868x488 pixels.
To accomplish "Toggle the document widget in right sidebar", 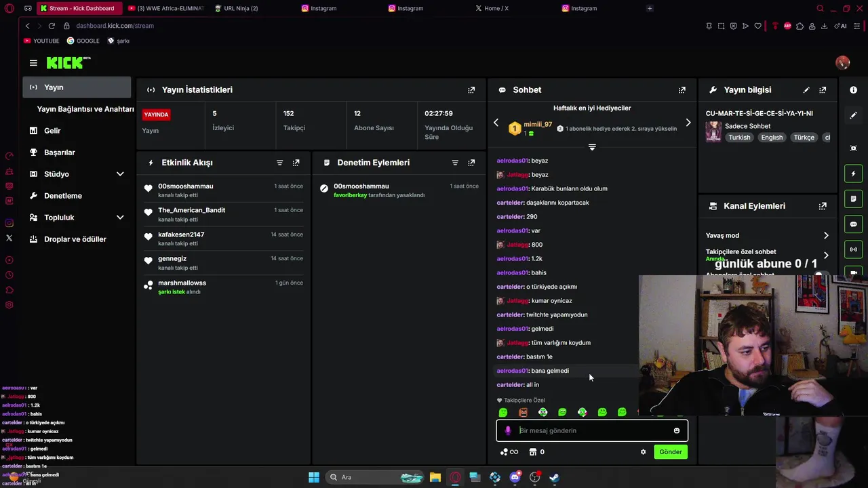I will pyautogui.click(x=853, y=199).
